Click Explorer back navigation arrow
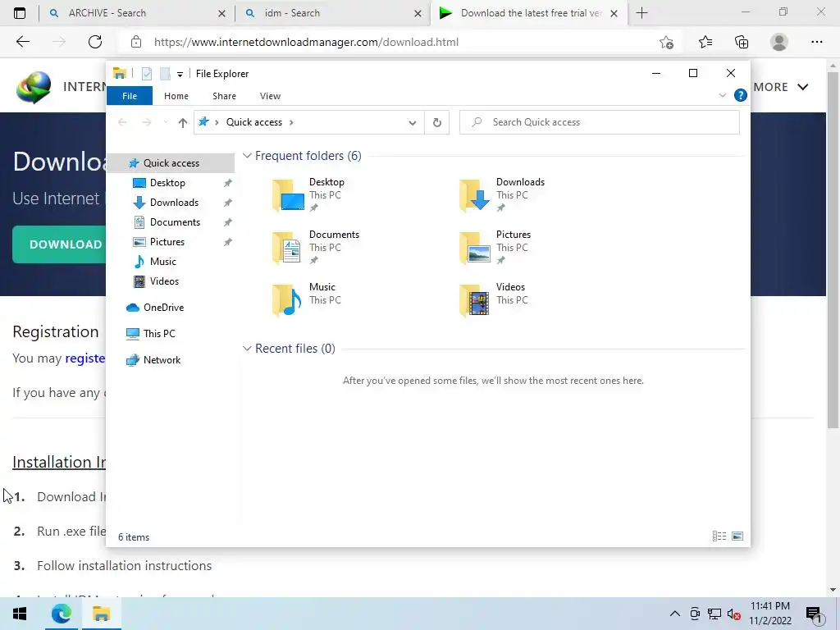840x630 pixels. pos(122,123)
